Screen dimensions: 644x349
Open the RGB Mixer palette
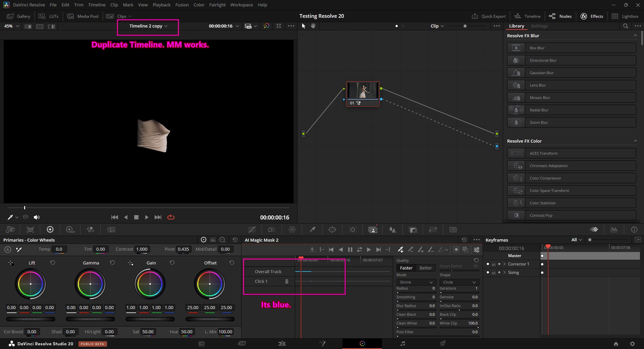91,230
